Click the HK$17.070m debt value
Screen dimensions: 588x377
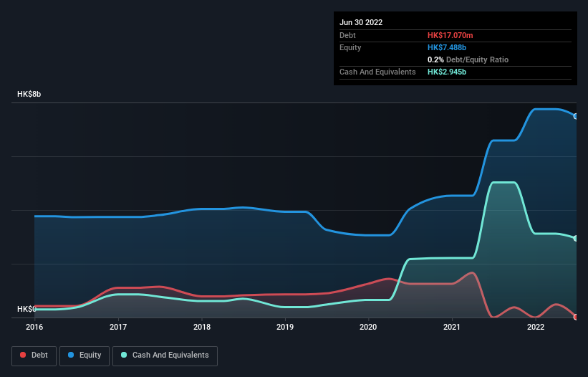[x=450, y=35]
